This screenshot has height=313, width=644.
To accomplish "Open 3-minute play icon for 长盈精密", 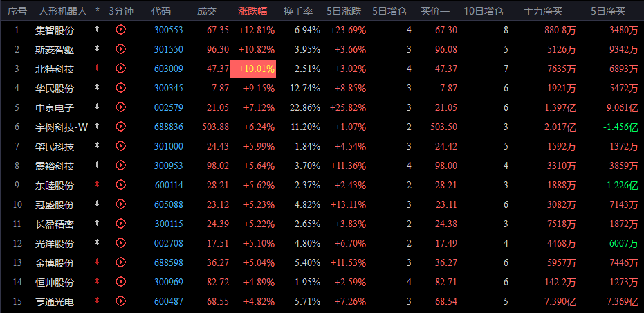I will point(120,224).
